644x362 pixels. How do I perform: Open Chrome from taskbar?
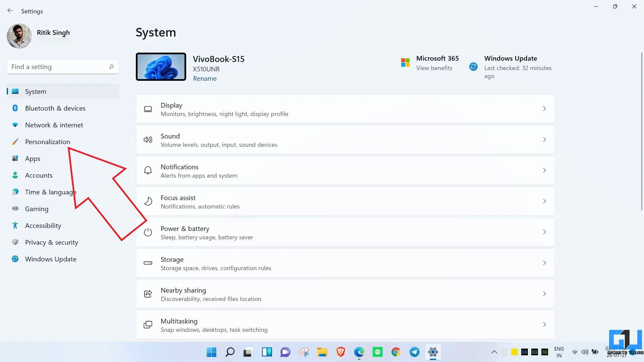tap(396, 352)
